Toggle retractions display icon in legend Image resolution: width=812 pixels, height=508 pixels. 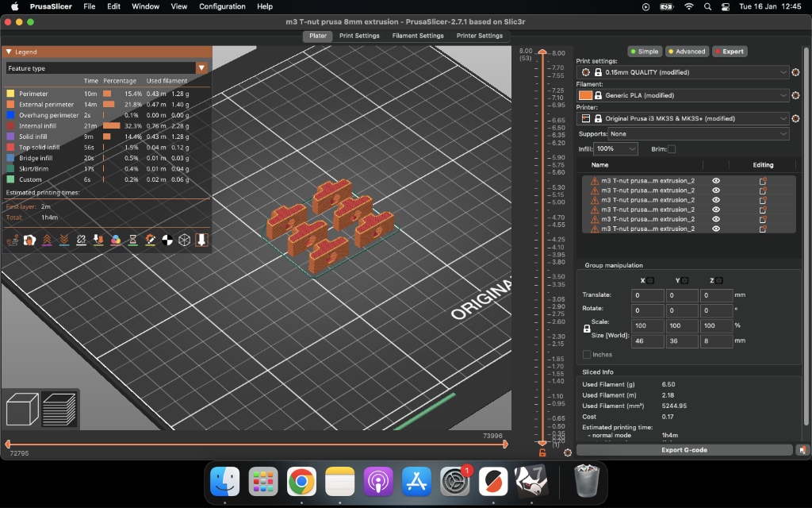(47, 239)
